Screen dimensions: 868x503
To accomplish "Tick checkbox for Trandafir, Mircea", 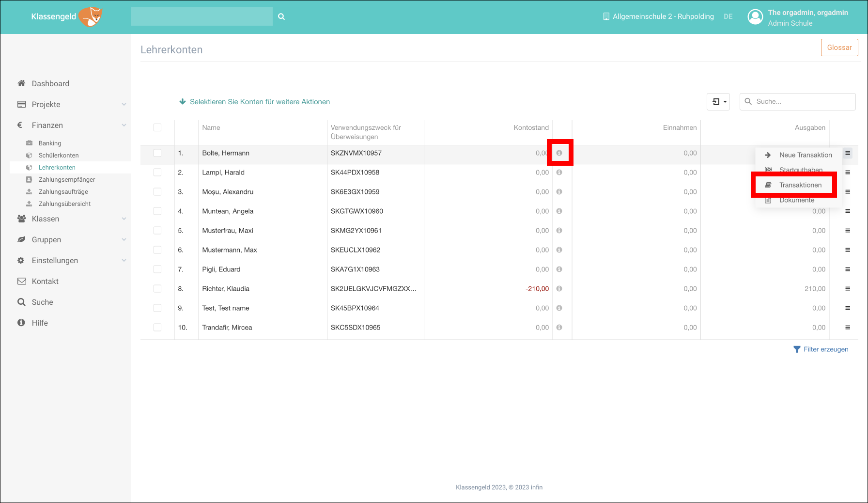I will pos(157,328).
